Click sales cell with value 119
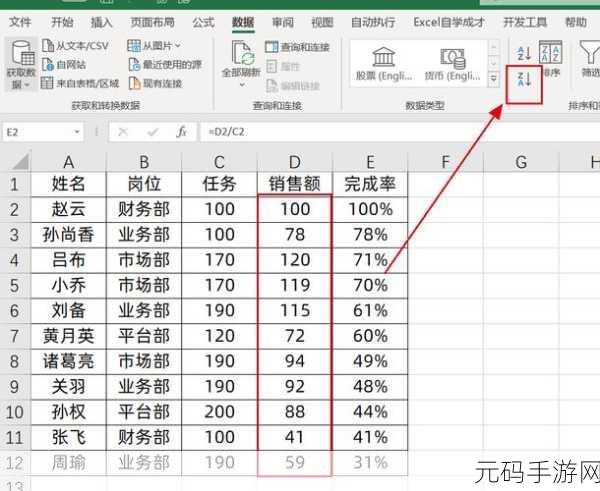The width and height of the screenshot is (600, 491). pyautogui.click(x=295, y=285)
